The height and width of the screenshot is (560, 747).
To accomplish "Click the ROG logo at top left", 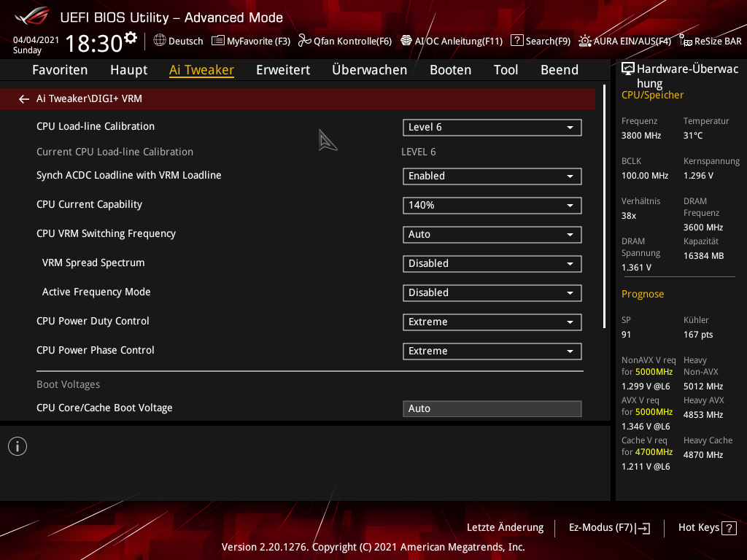I will pos(32,16).
